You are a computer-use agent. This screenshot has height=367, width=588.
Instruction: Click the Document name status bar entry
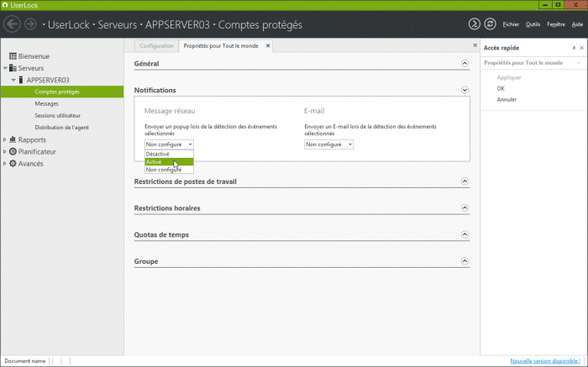[x=25, y=361]
